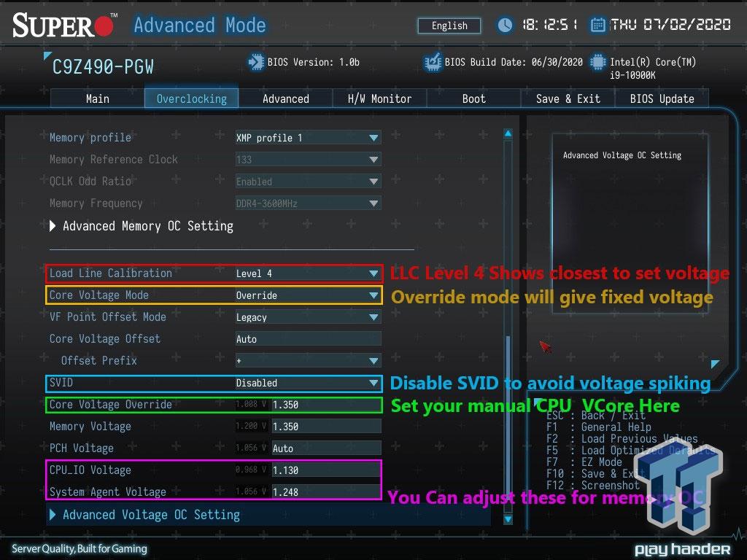This screenshot has width=747, height=560.
Task: Click the PCH Voltage Auto field
Action: [326, 448]
